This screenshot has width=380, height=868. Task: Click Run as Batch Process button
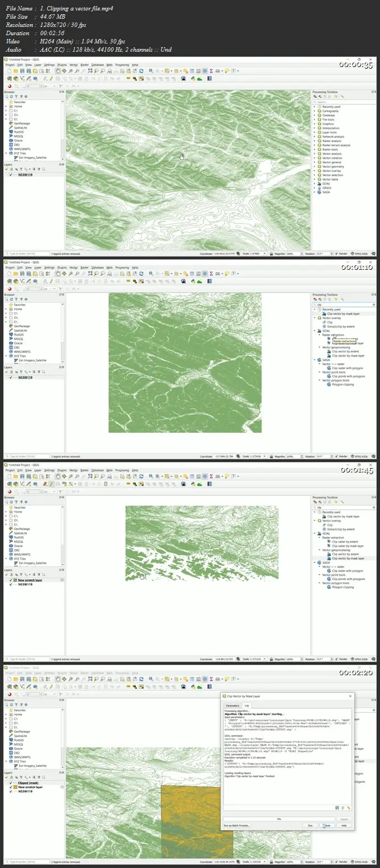[x=237, y=825]
